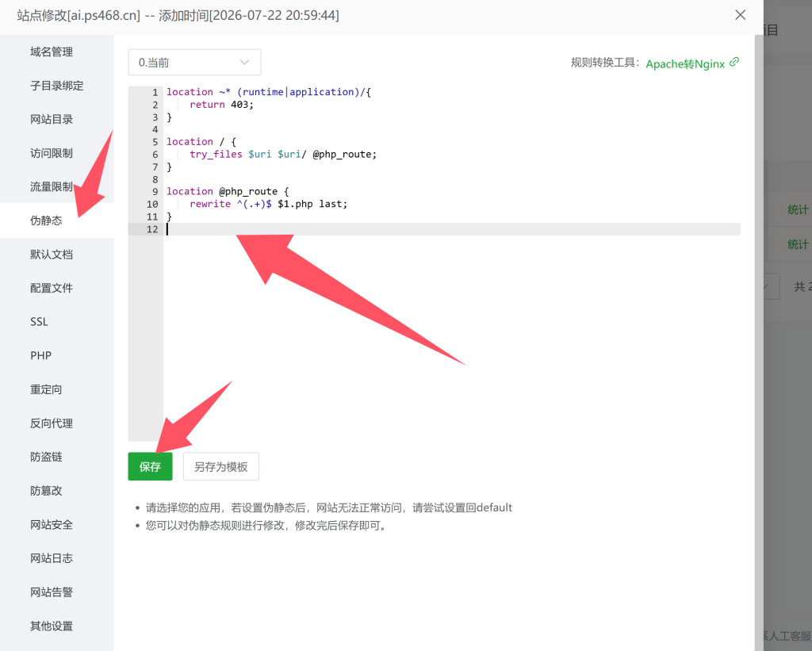Image resolution: width=812 pixels, height=651 pixels.
Task: Click 另存为模板 button
Action: [221, 466]
